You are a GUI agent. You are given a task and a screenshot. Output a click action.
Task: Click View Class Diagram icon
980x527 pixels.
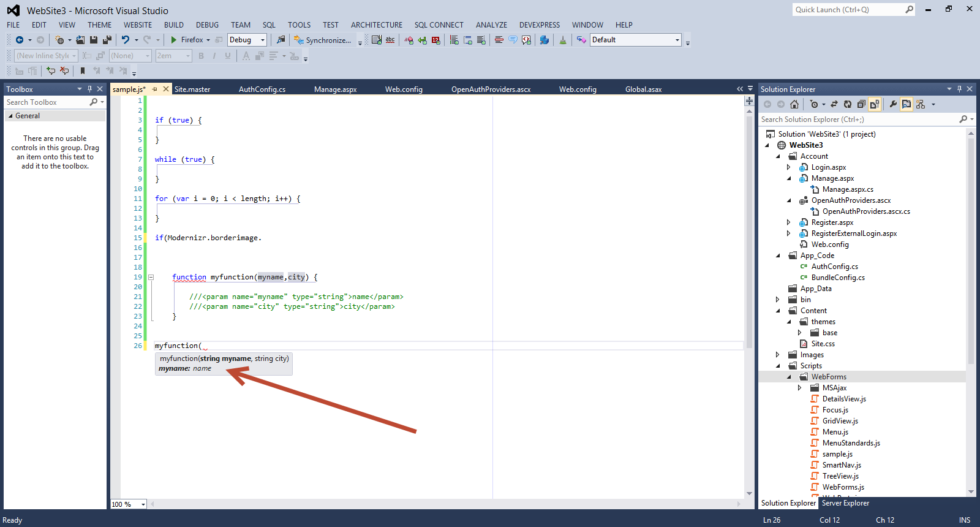click(x=921, y=104)
